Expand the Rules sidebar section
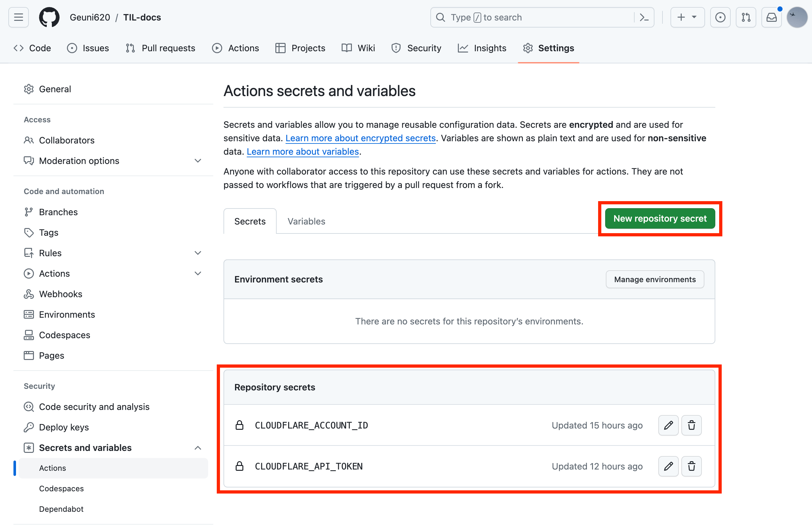The height and width of the screenshot is (531, 812). coord(198,253)
